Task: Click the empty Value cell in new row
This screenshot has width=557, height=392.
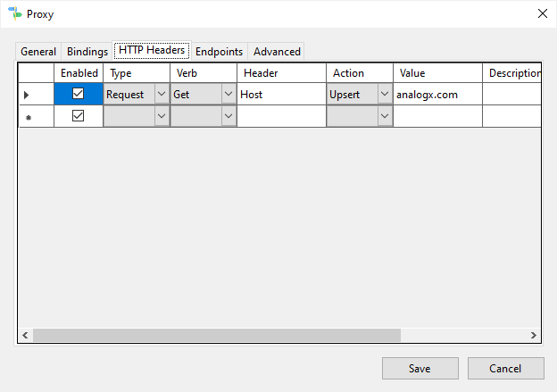Action: pyautogui.click(x=437, y=116)
